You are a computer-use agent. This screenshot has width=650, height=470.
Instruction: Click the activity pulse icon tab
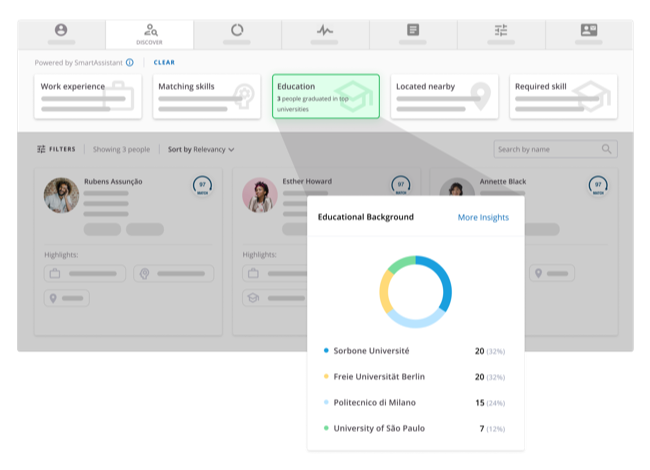click(325, 34)
